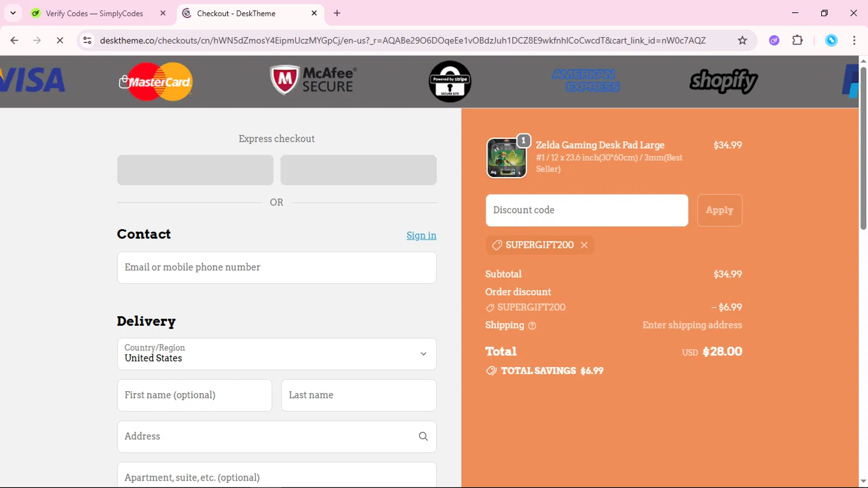Click the page vertical scrollbar

pos(863,149)
